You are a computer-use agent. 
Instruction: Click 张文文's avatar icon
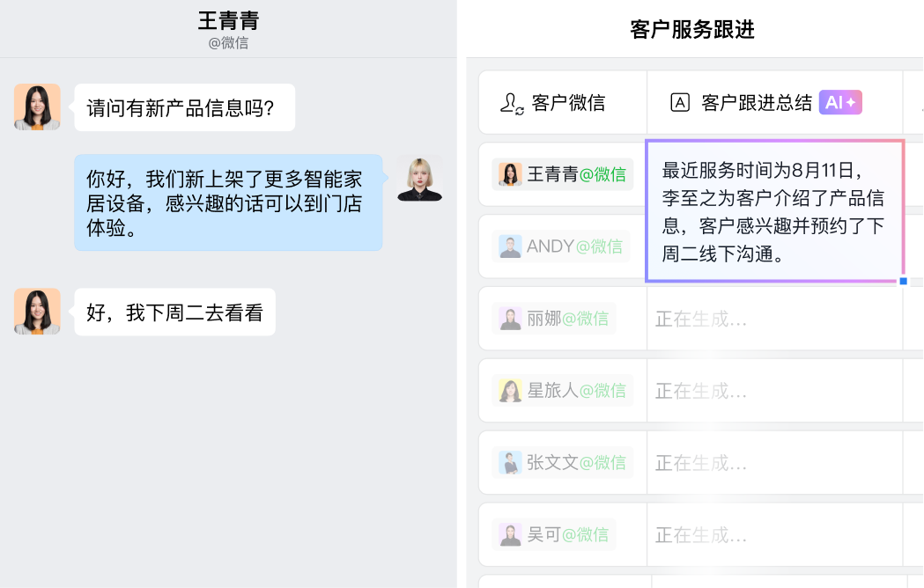[510, 462]
